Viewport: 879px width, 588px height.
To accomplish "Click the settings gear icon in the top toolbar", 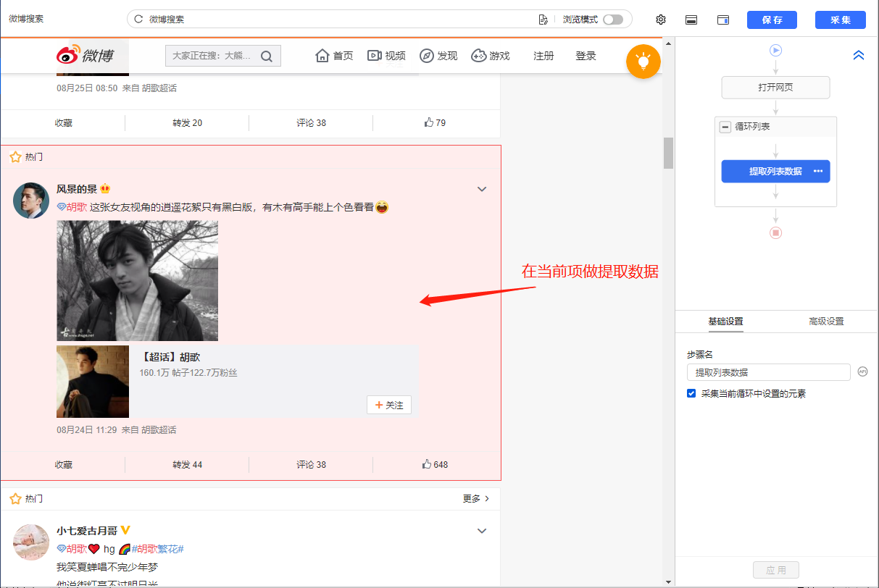I will (661, 20).
